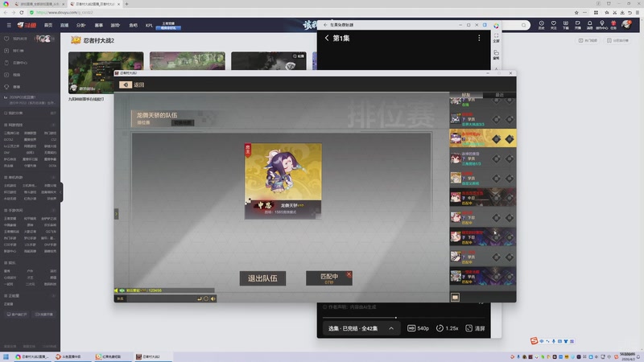The image size is (644, 362).
Task: Open the history clock icon in header
Action: point(541,25)
